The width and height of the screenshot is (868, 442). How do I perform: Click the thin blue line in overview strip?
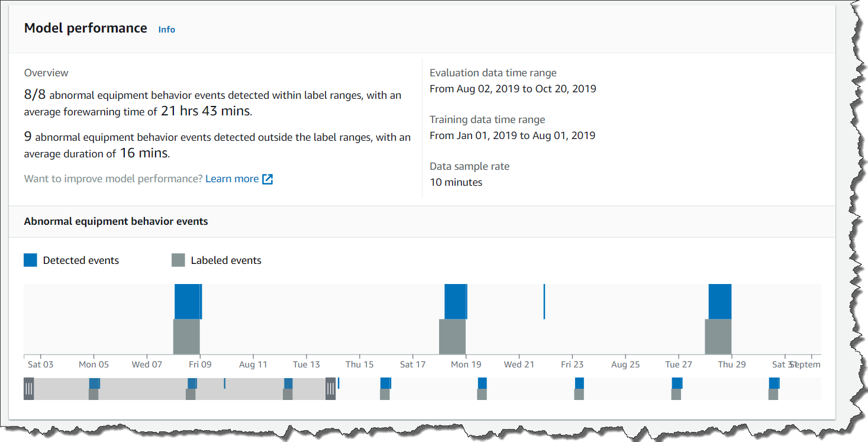click(225, 383)
